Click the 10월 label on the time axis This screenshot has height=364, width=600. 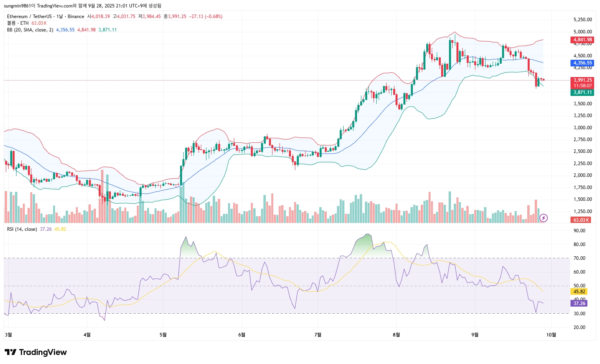point(551,335)
